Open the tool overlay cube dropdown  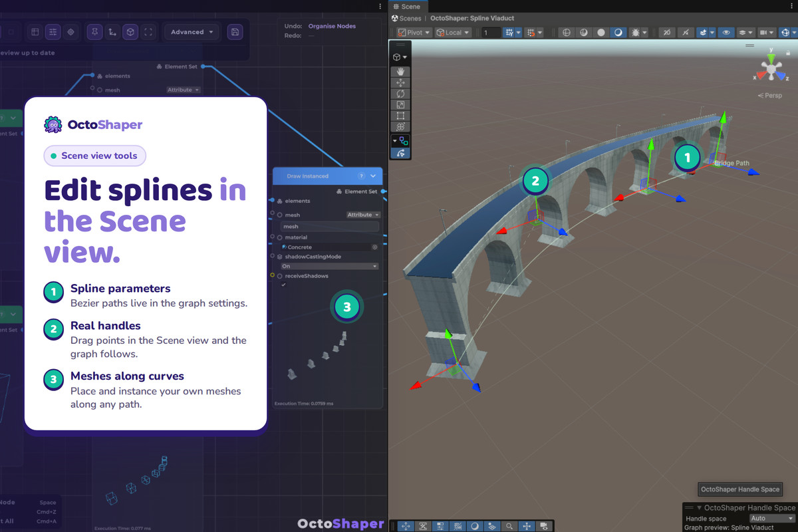(x=400, y=57)
